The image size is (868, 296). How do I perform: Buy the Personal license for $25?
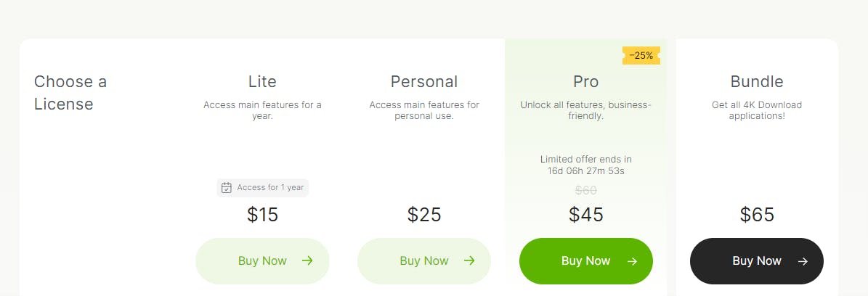coord(424,261)
